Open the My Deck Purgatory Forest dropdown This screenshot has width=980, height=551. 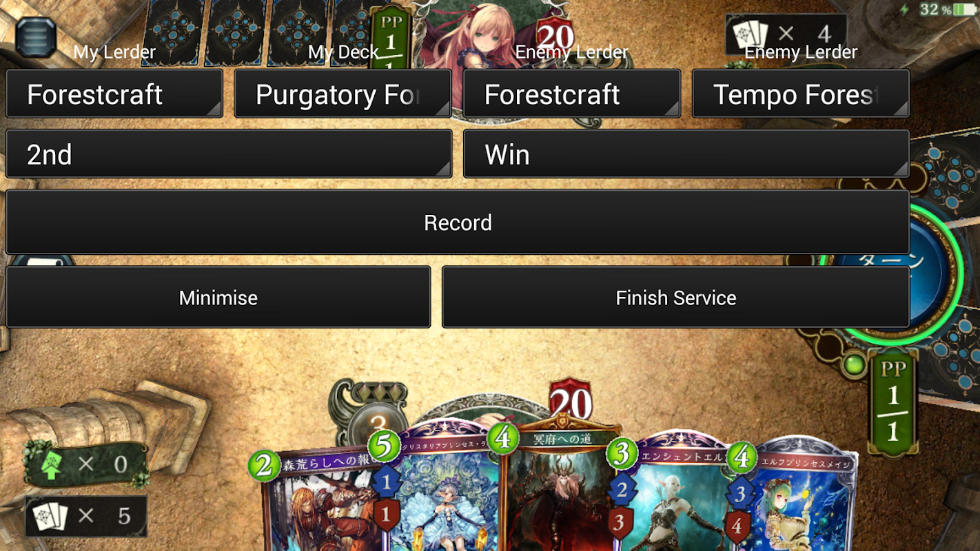[x=343, y=94]
